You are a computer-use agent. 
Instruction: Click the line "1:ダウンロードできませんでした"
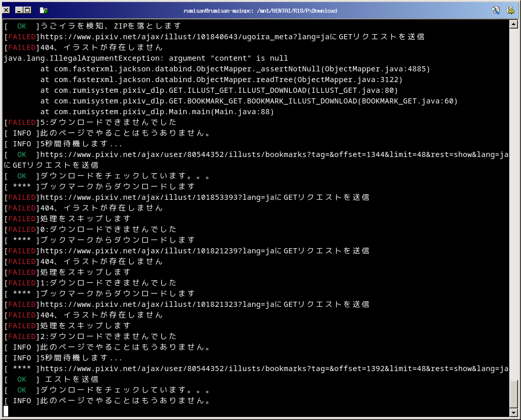[108, 283]
